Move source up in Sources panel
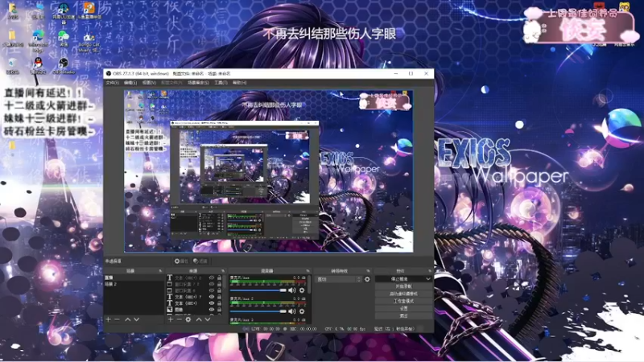Viewport: 644px width, 362px height. [x=199, y=319]
